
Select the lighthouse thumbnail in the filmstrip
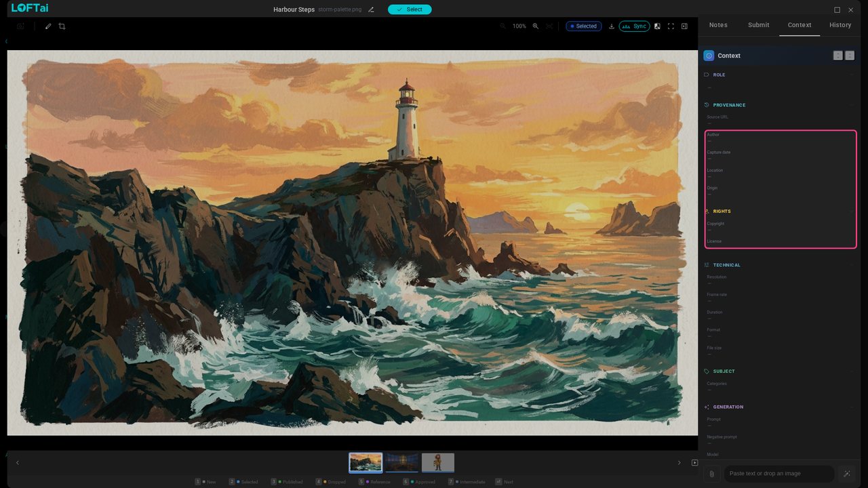coord(366,463)
